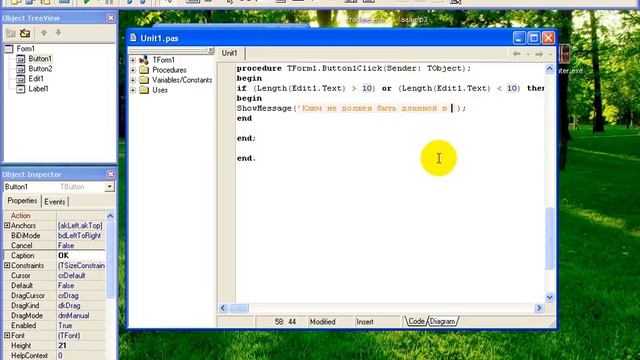The height and width of the screenshot is (360, 640).
Task: Close the Object Inspector panel
Action: coord(111,174)
